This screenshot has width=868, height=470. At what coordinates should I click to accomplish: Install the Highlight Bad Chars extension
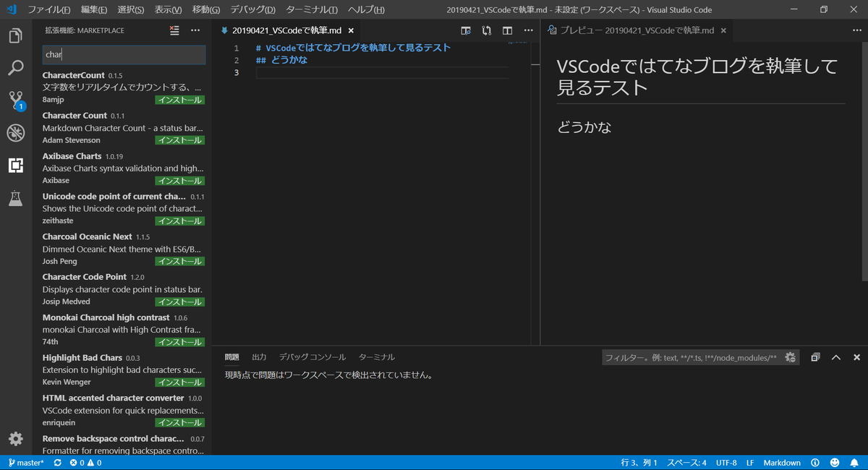(179, 382)
